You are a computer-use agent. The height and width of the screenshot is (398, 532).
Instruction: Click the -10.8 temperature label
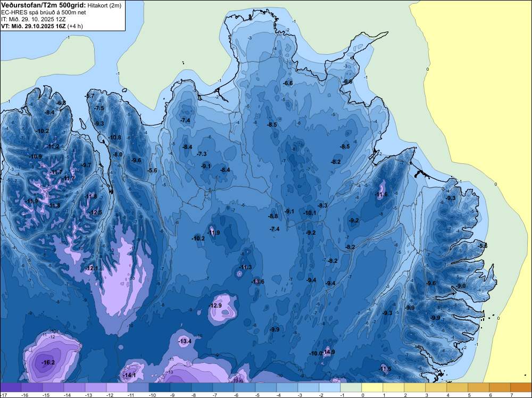(115, 137)
